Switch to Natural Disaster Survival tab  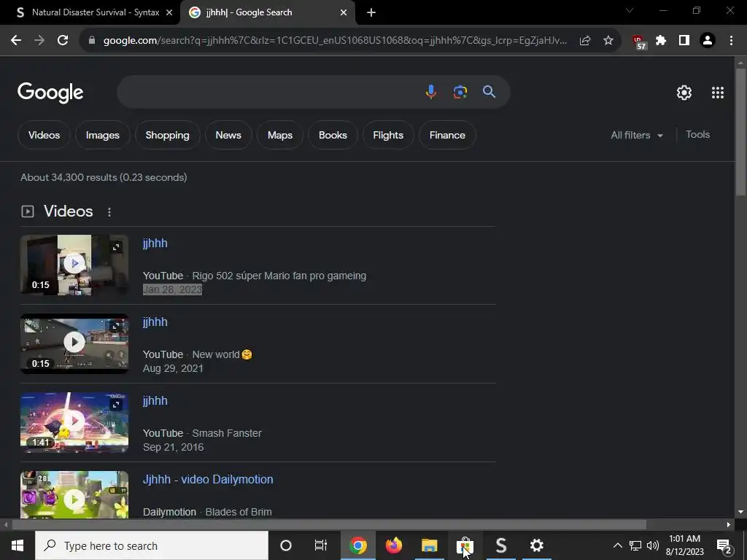(x=90, y=12)
